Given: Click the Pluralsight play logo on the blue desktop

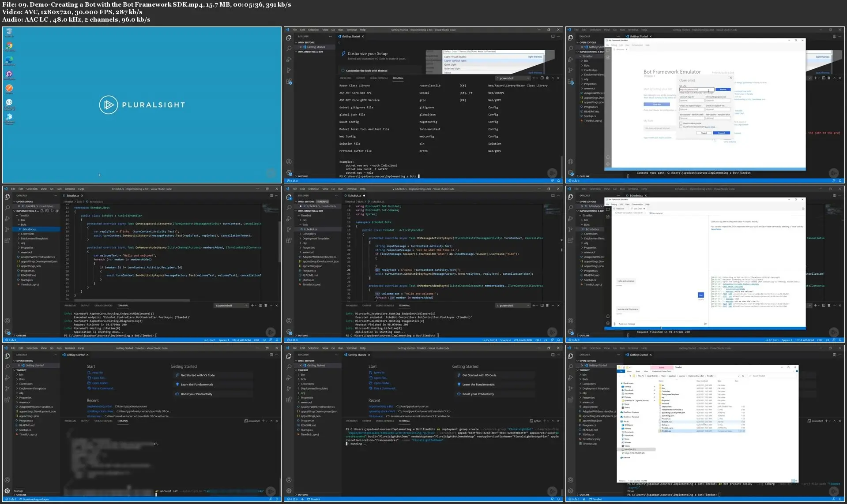Looking at the screenshot, I should pyautogui.click(x=108, y=105).
